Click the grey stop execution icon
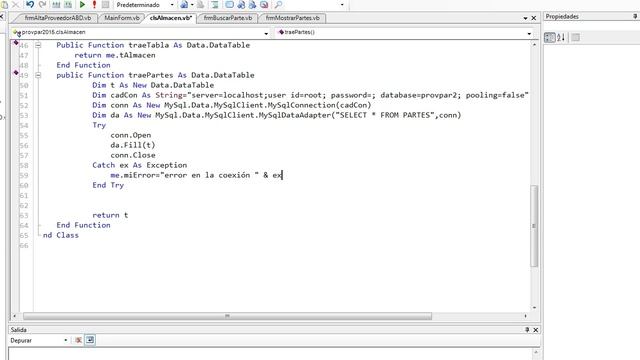Screen dimensions: 640x360 (x=105, y=4)
